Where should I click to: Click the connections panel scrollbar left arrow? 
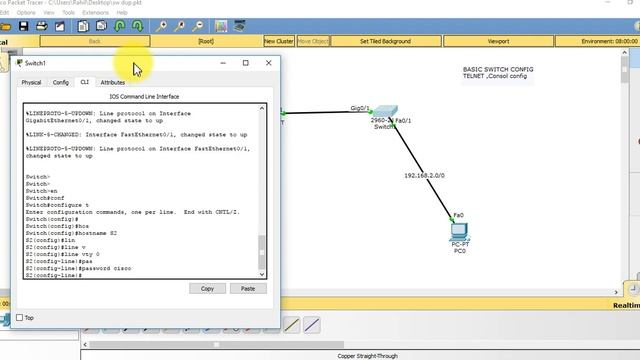[x=85, y=345]
